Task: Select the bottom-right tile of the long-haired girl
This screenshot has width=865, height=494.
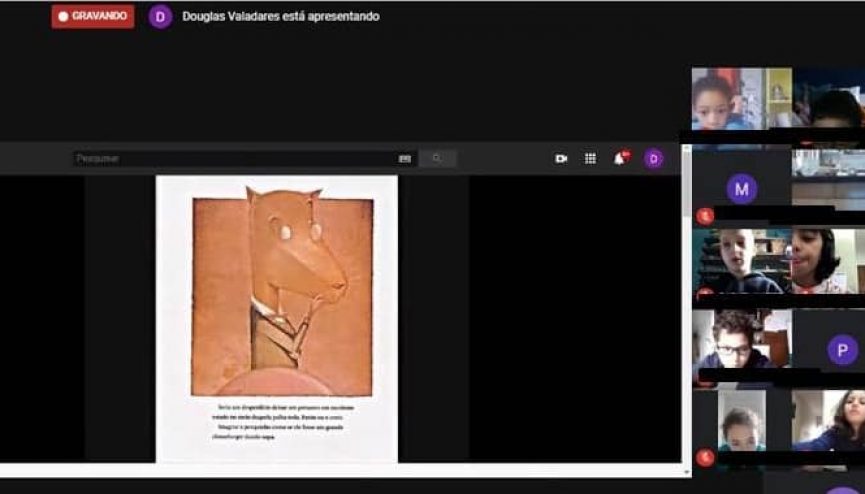Action: coord(829,420)
